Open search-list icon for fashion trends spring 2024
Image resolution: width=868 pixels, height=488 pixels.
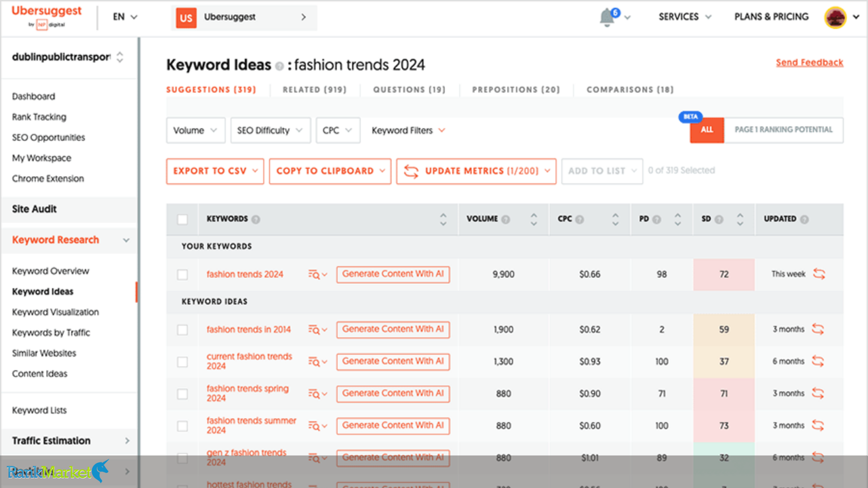point(317,393)
